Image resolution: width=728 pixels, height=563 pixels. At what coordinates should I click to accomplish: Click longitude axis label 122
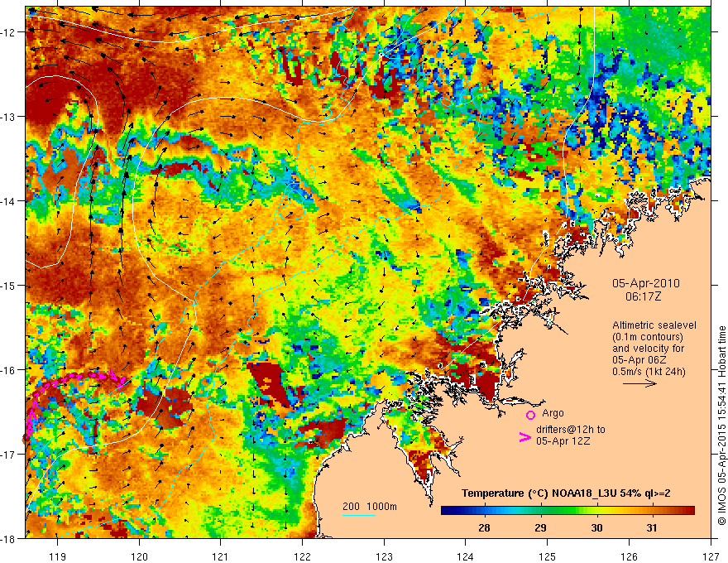click(302, 556)
